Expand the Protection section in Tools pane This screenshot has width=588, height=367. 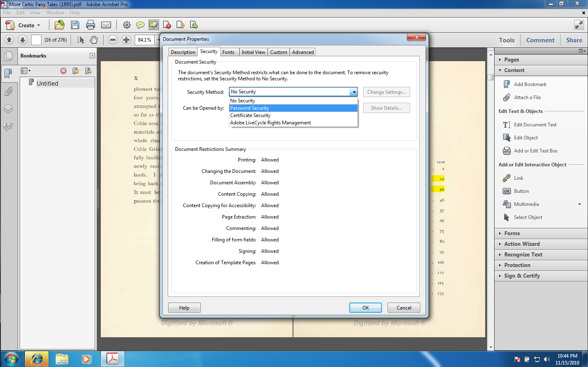517,265
